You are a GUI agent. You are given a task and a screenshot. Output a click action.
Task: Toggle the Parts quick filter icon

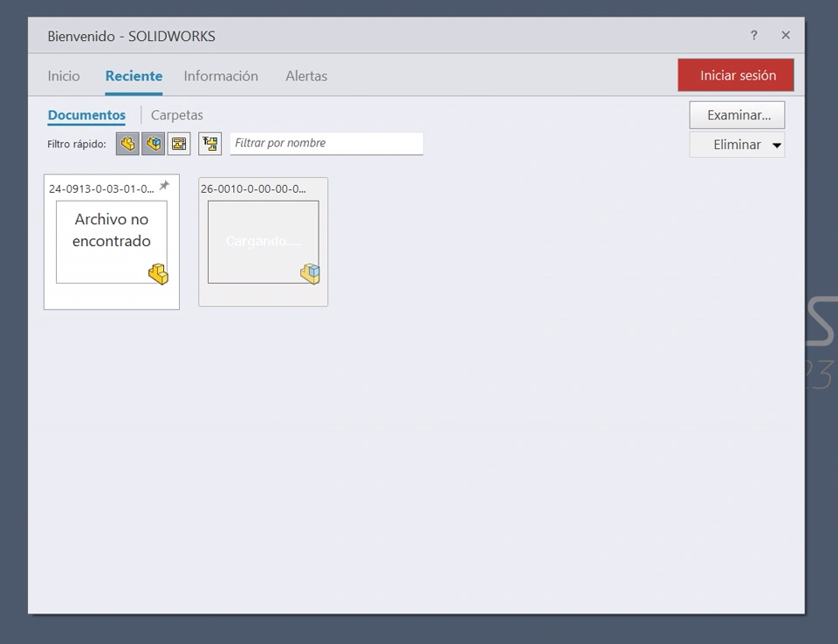pos(127,144)
